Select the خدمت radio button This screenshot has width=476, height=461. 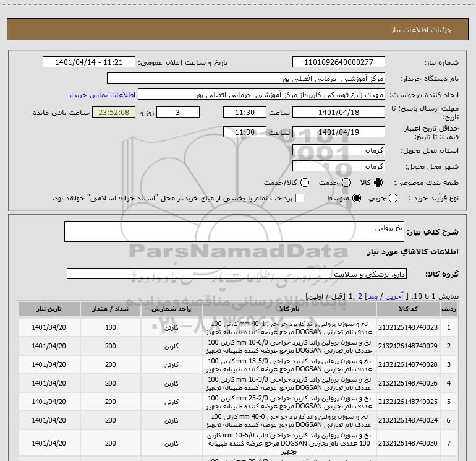(346, 183)
